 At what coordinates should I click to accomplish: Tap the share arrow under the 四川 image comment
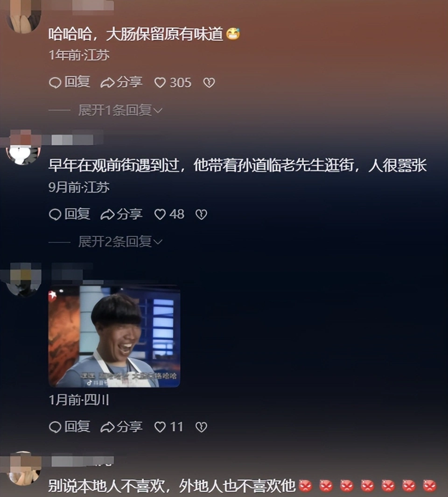point(107,427)
